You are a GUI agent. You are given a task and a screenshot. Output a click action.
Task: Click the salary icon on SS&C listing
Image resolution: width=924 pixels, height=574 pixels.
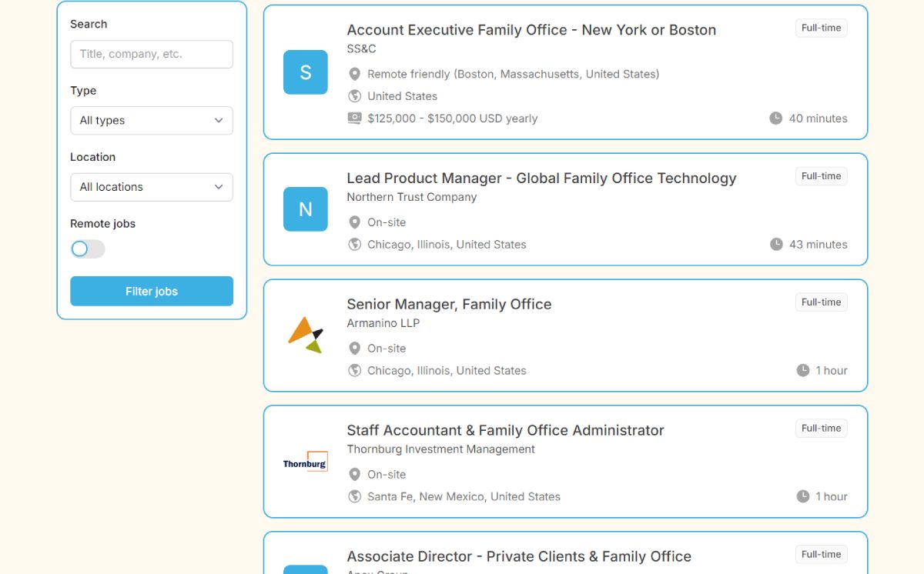354,118
